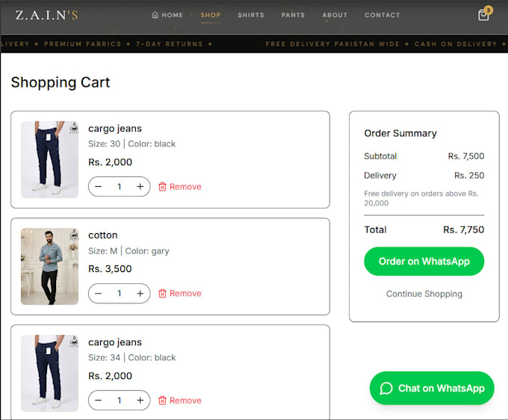Click the 'Size: 30 | Color: black' text
This screenshot has height=420, width=508.
pyautogui.click(x=132, y=144)
